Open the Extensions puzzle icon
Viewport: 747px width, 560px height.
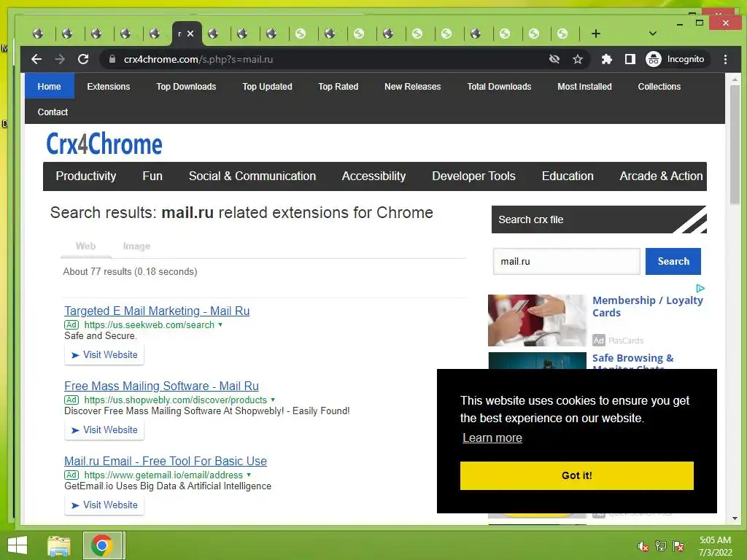coord(606,59)
